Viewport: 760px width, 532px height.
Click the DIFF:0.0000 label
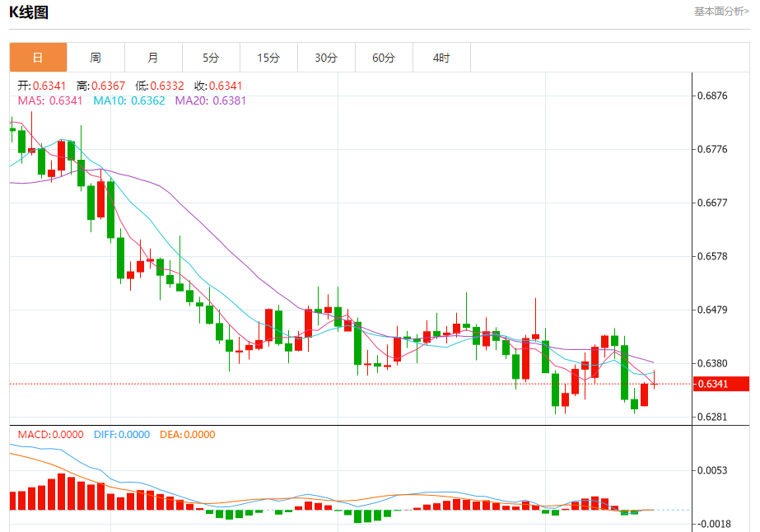coord(122,435)
